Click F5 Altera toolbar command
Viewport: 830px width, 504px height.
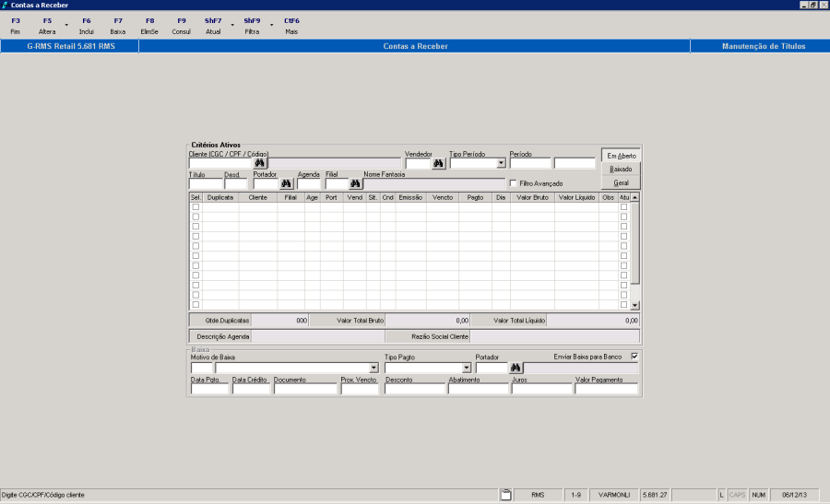point(47,26)
